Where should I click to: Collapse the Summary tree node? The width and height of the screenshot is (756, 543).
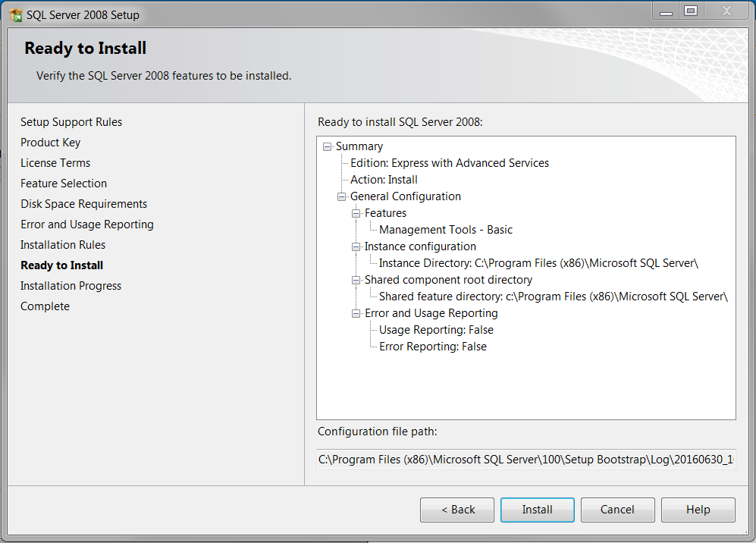(x=328, y=146)
